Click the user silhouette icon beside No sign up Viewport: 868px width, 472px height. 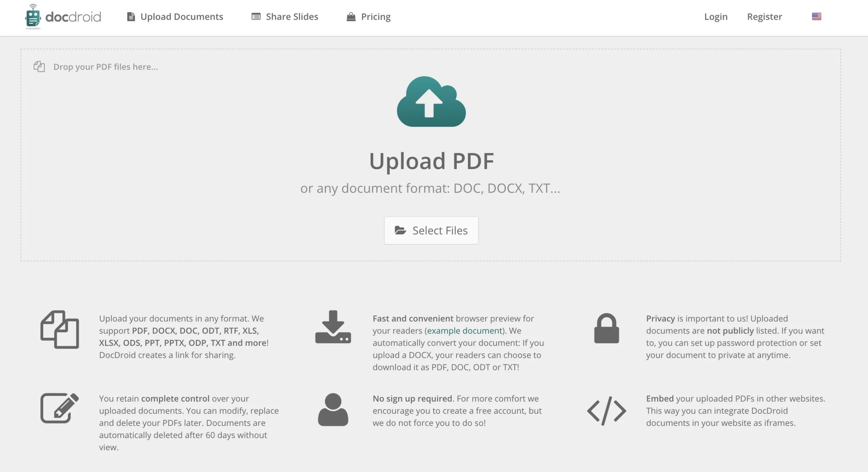click(333, 409)
